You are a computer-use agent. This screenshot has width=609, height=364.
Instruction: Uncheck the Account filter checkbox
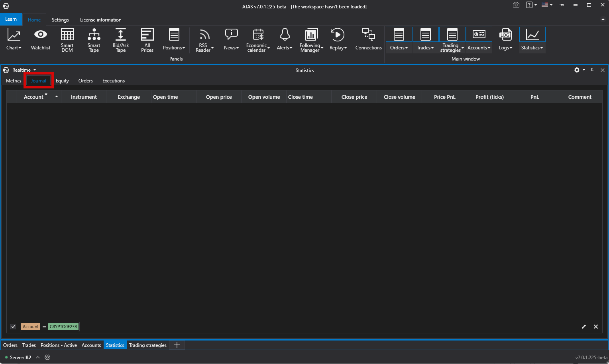pyautogui.click(x=13, y=327)
